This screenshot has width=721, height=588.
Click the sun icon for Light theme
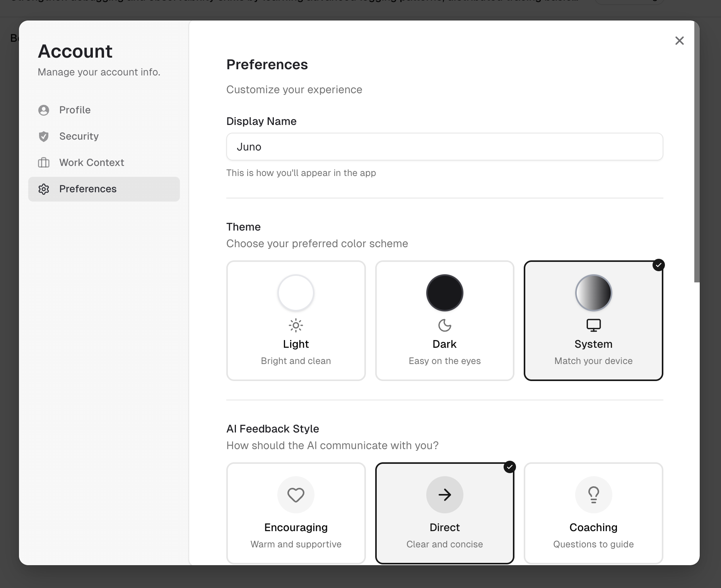point(296,326)
